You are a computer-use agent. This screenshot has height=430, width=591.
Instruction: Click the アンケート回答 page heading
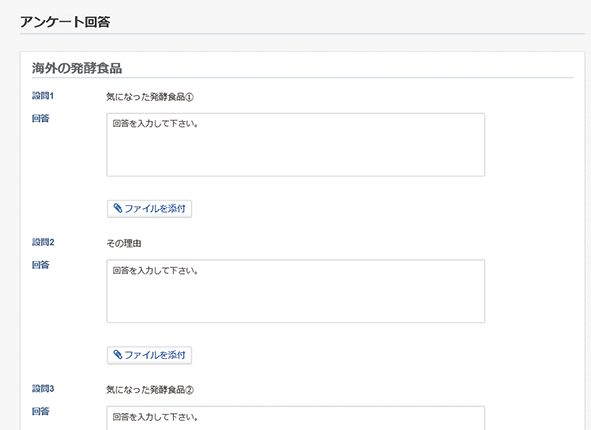point(65,21)
